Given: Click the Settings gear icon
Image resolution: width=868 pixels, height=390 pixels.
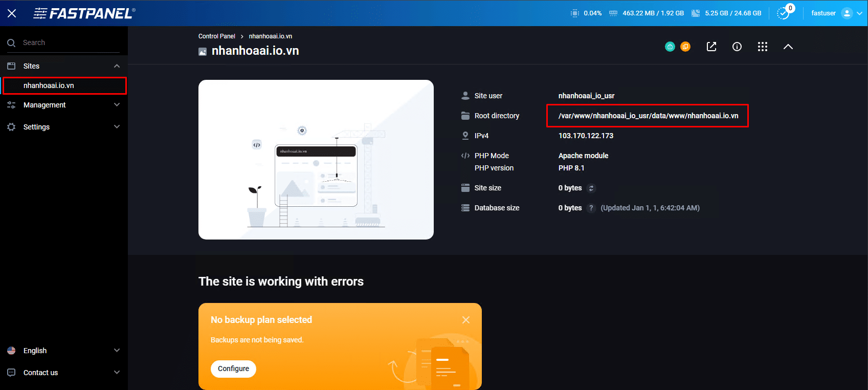Looking at the screenshot, I should [x=11, y=127].
